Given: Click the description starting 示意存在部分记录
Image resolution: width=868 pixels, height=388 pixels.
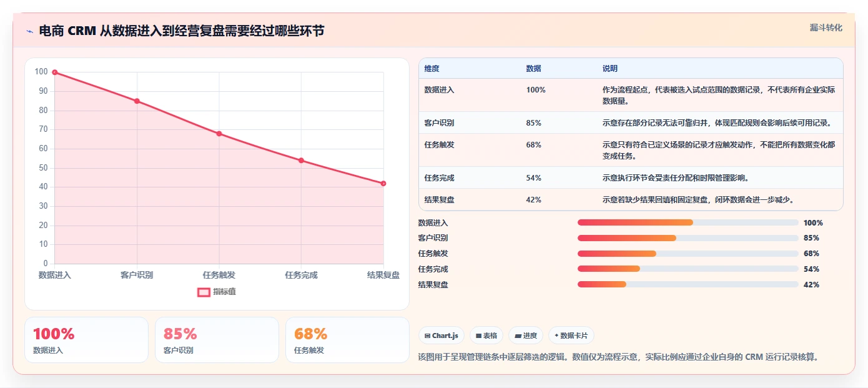Looking at the screenshot, I should pyautogui.click(x=717, y=123).
